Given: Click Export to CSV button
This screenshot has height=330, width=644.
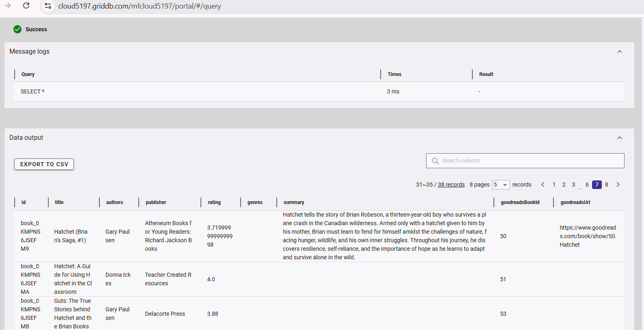Looking at the screenshot, I should pos(44,164).
